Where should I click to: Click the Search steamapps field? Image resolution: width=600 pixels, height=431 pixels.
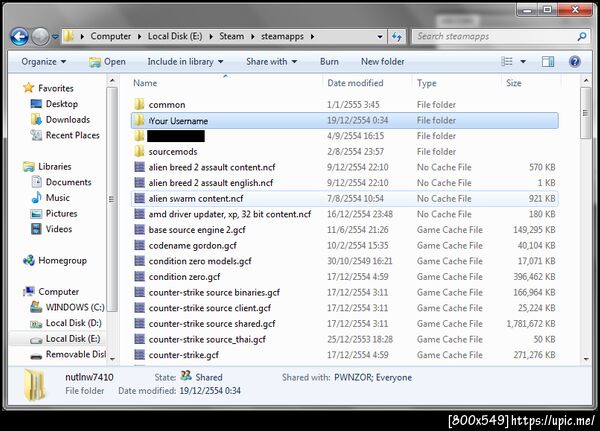tap(501, 36)
